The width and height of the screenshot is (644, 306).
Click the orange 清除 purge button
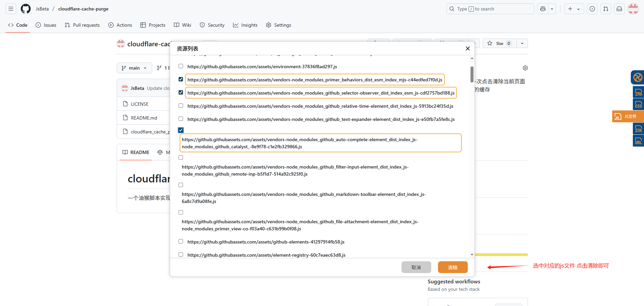coord(453,267)
